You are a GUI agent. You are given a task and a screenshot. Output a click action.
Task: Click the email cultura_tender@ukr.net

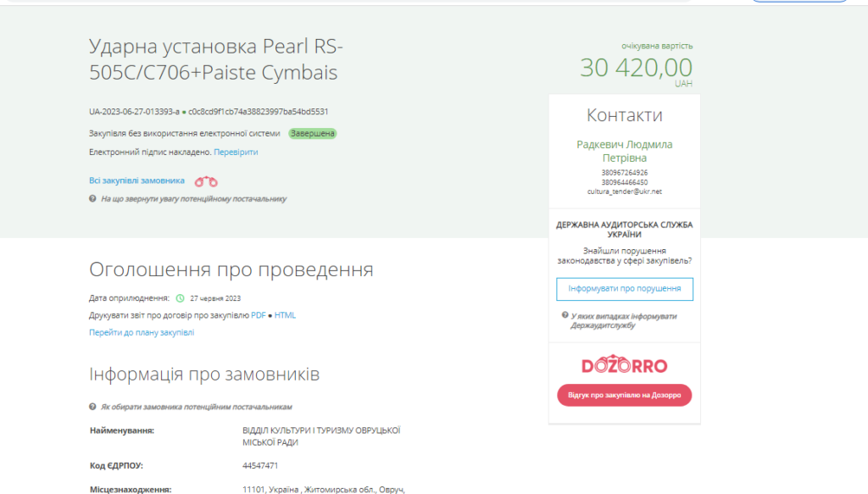[x=625, y=191]
